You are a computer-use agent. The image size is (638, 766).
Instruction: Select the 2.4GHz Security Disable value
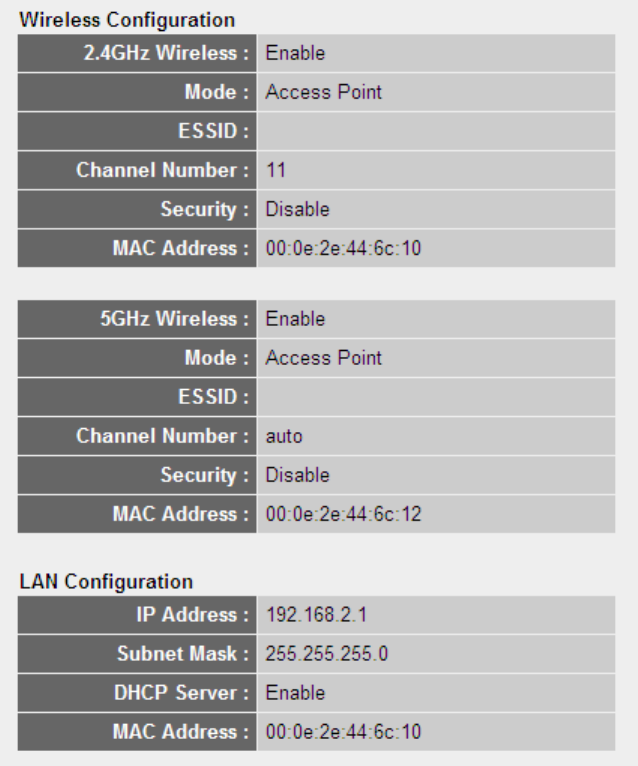pos(297,210)
